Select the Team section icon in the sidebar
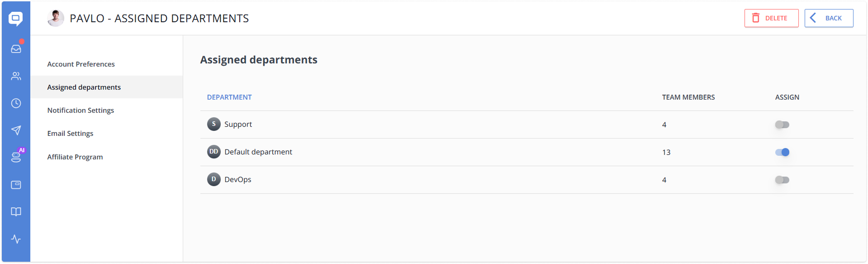 pyautogui.click(x=16, y=76)
